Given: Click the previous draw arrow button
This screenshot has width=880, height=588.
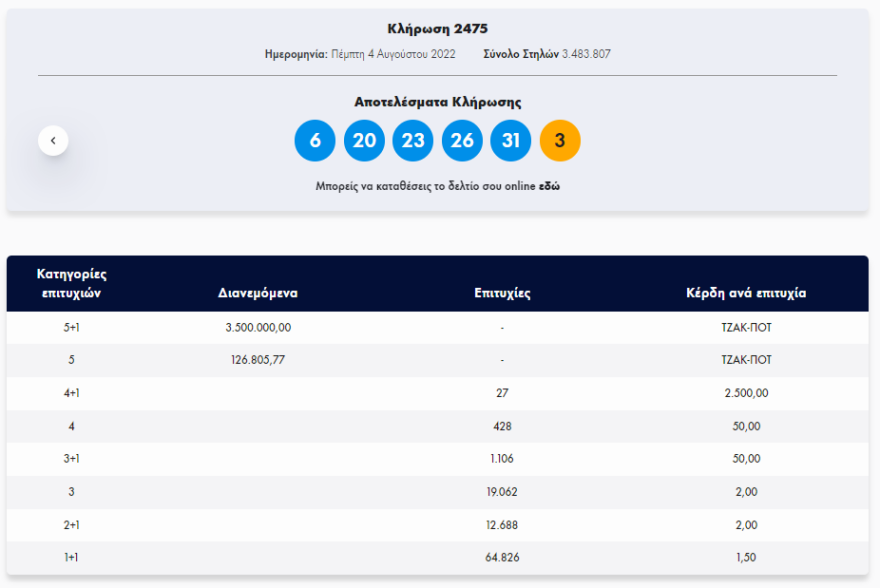Looking at the screenshot, I should point(52,139).
